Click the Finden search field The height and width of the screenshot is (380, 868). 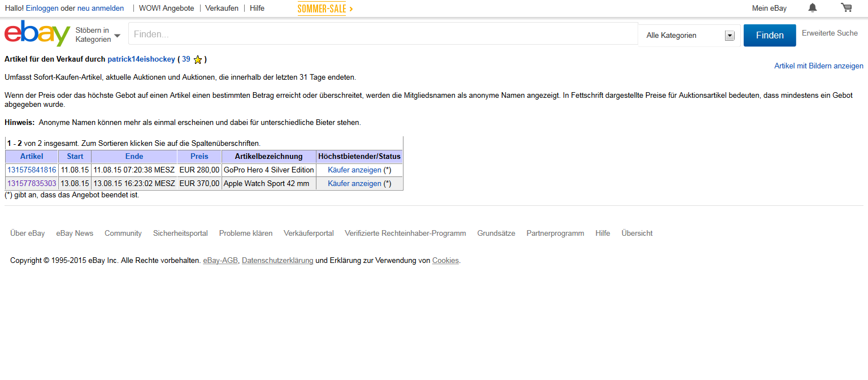[383, 34]
